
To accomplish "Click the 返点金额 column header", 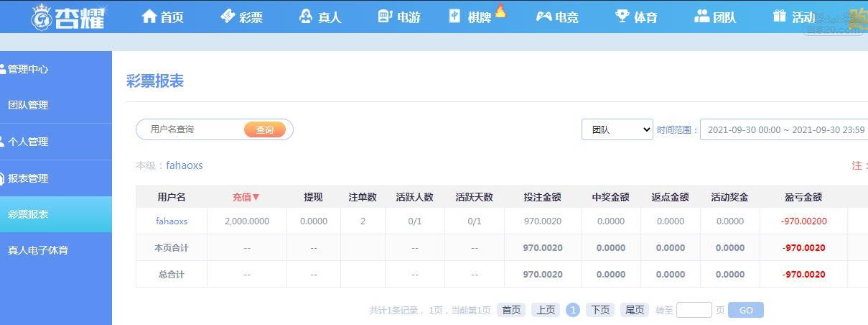I will pos(671,196).
